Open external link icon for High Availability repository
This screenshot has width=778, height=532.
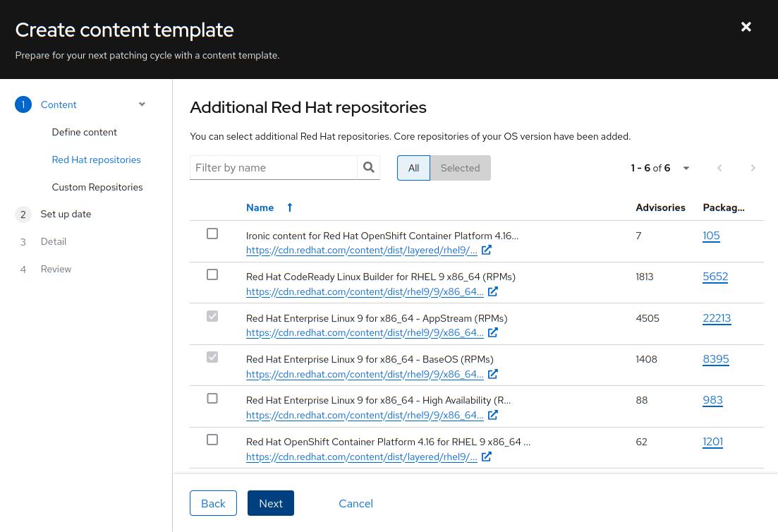pos(492,415)
